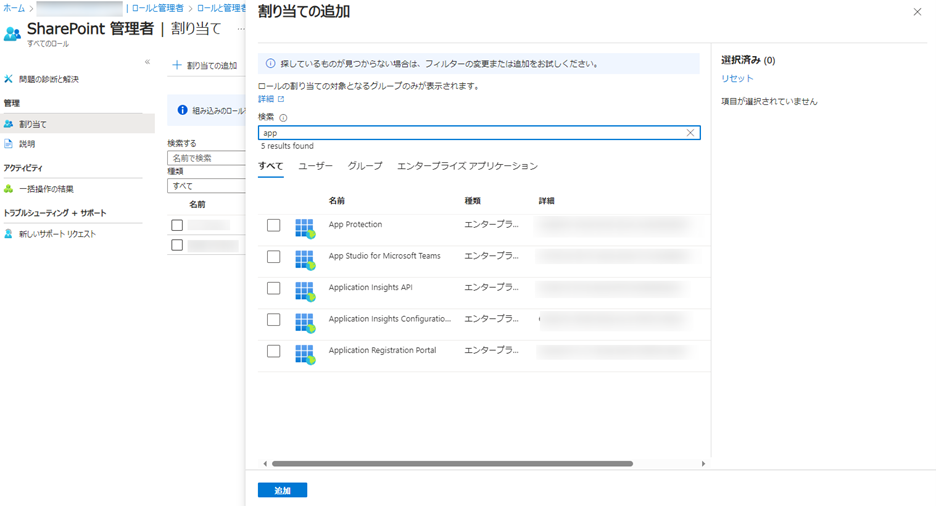936x506 pixels.
Task: Click Application Insights API name text
Action: 370,288
